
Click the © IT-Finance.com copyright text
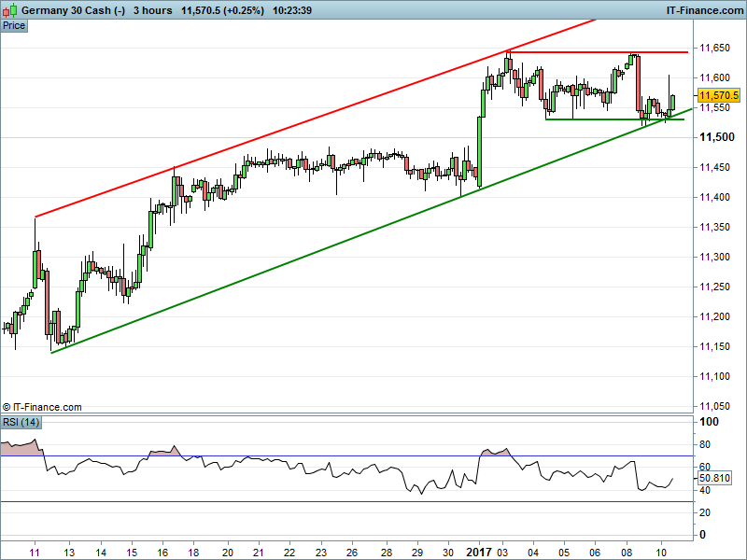point(42,407)
